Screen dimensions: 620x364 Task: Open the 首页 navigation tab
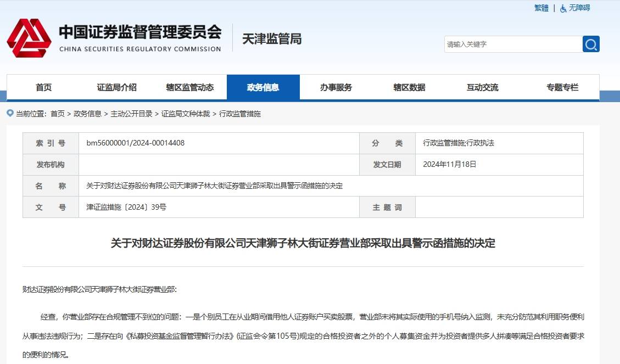coord(43,87)
